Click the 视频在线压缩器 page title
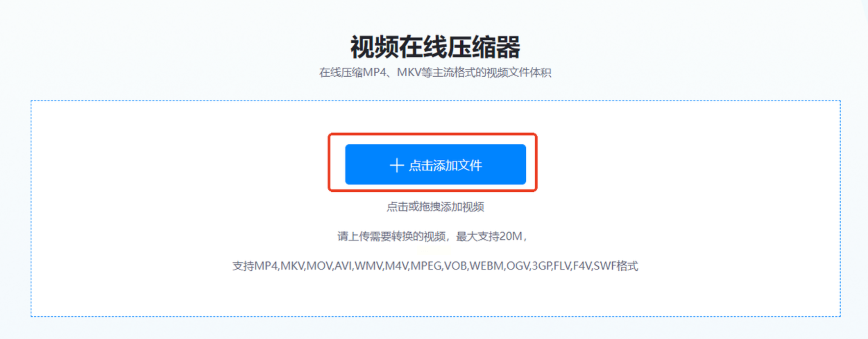 click(x=435, y=47)
